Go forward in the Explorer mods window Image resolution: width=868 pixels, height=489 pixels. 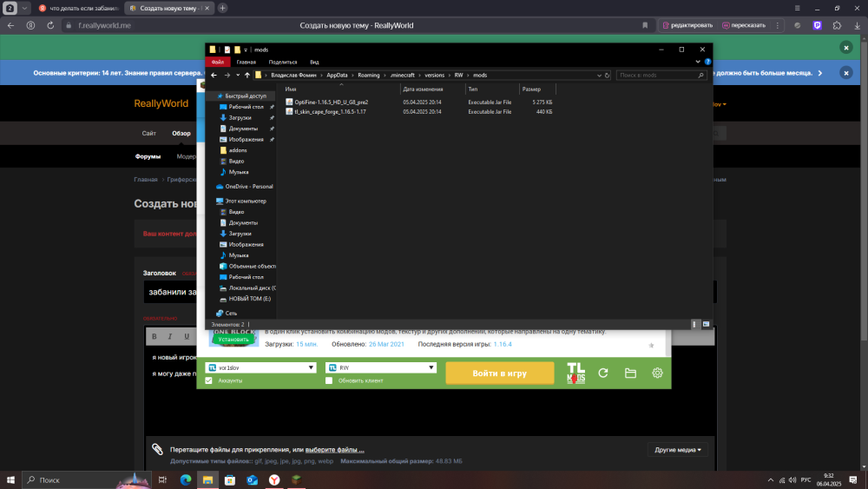click(x=227, y=76)
